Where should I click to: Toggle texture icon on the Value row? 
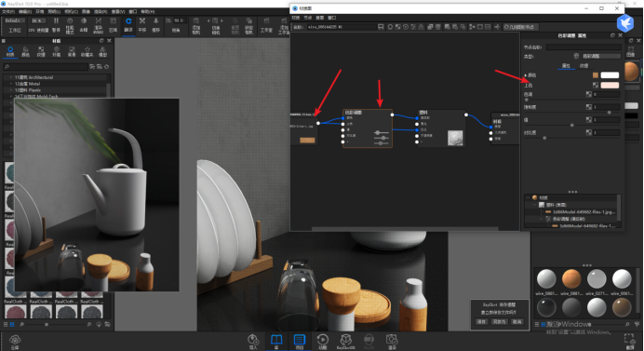click(588, 119)
